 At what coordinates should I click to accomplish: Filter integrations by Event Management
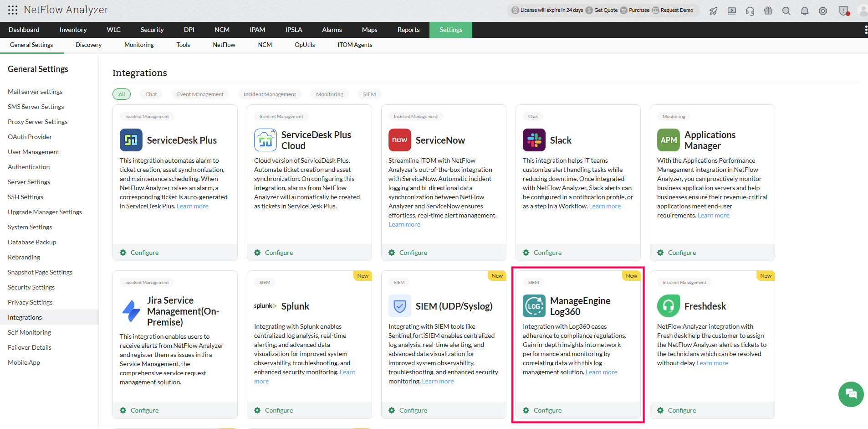[x=200, y=94]
